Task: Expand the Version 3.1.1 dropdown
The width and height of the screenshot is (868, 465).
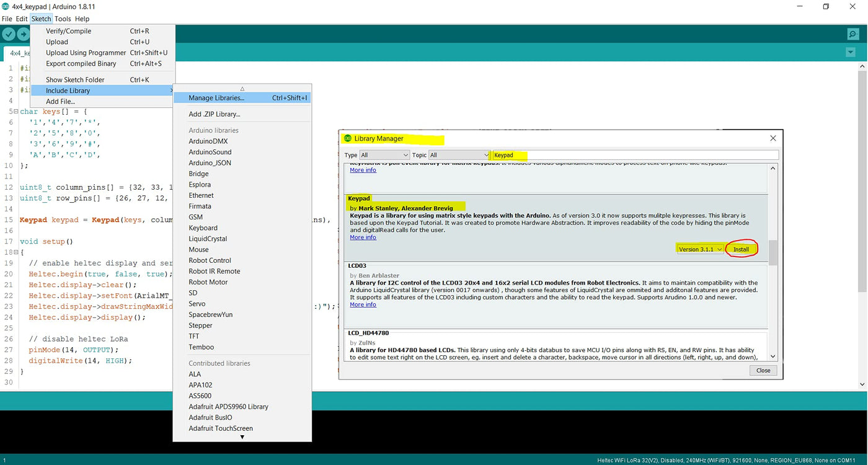Action: 700,249
